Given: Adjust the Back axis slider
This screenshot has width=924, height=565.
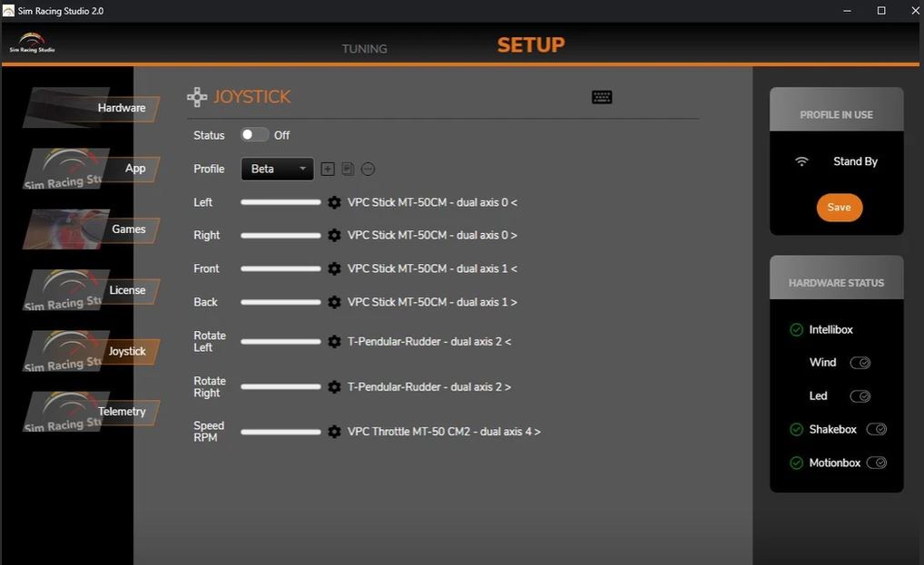Looking at the screenshot, I should pos(280,303).
